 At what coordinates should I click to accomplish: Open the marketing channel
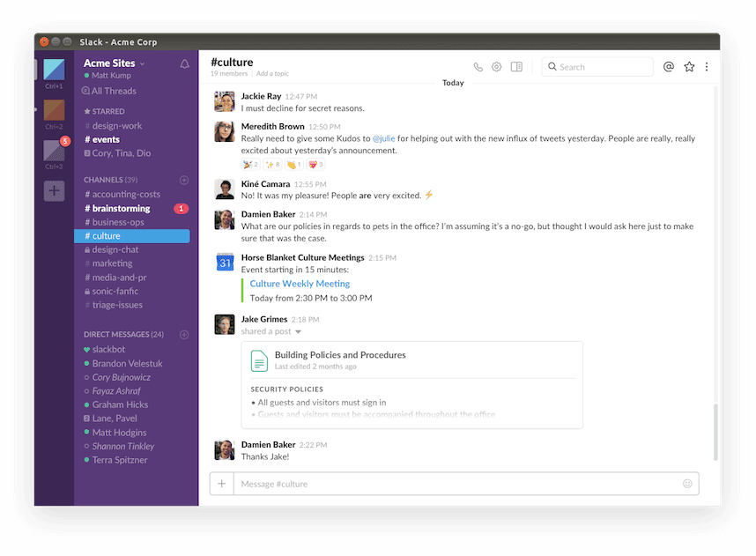tap(108, 263)
